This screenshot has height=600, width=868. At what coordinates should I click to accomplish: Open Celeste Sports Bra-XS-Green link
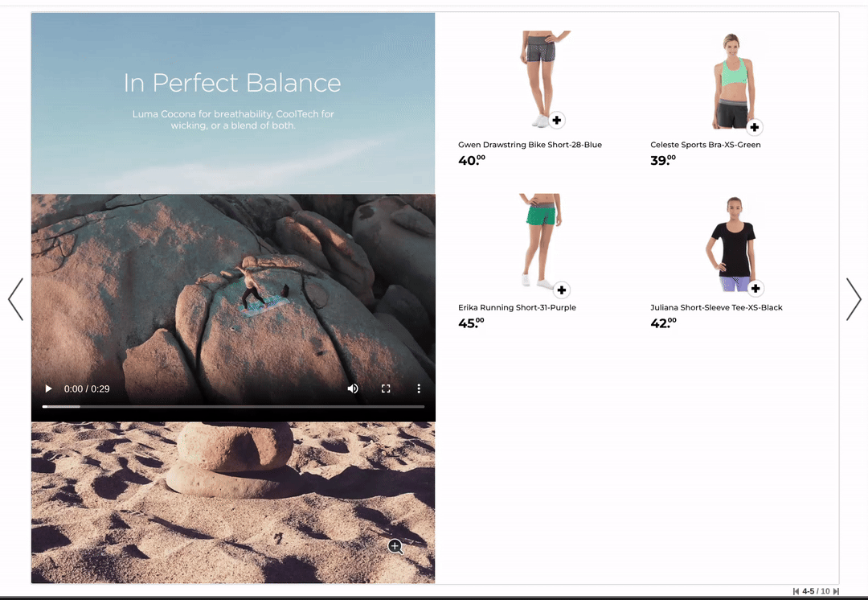coord(705,145)
